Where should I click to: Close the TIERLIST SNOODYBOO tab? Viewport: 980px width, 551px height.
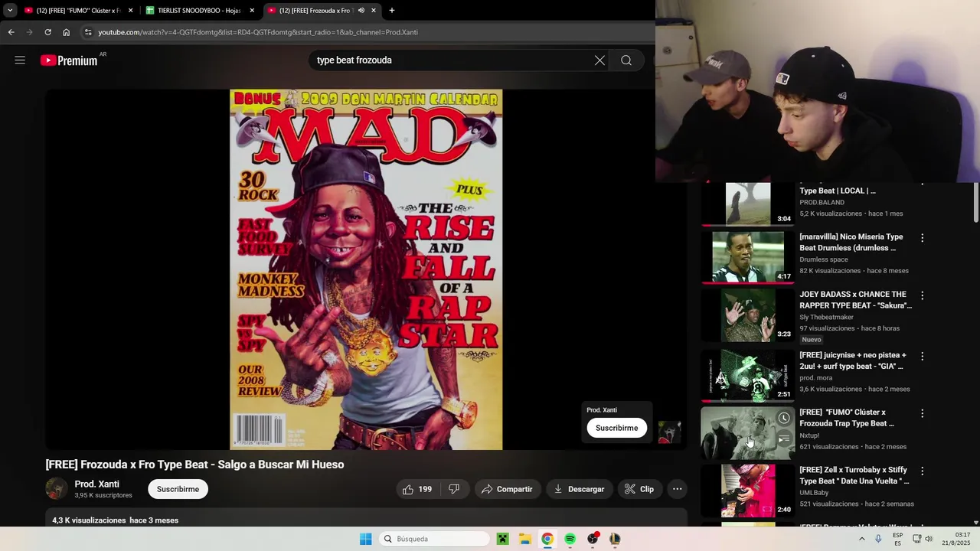click(252, 11)
